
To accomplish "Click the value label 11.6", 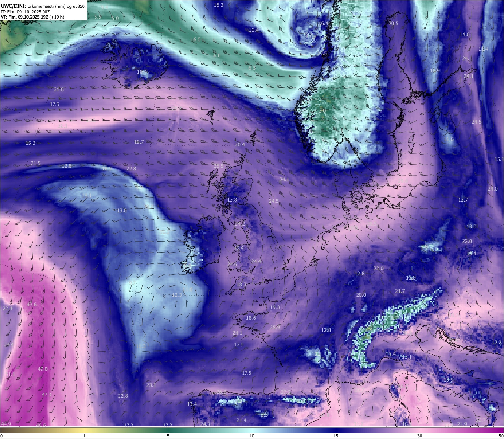I will [448, 139].
